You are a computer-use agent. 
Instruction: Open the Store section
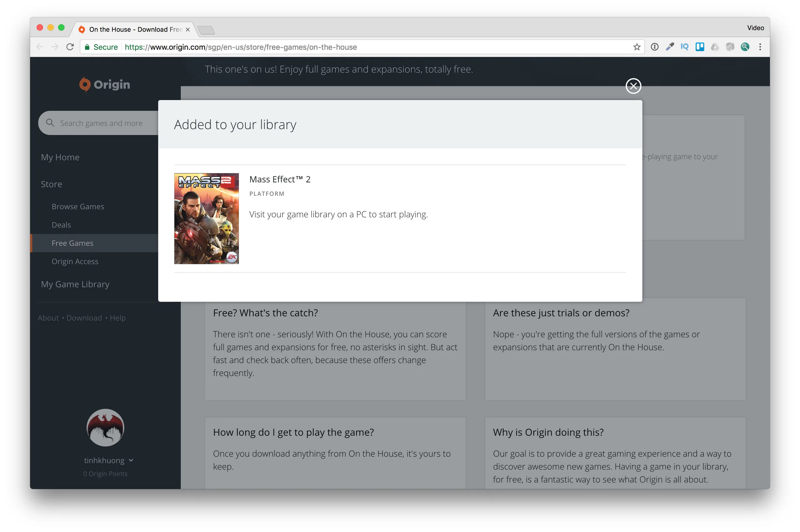point(51,184)
